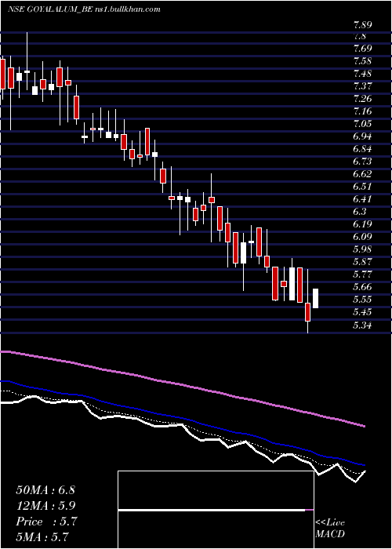Click the white MACD signal line in box
This screenshot has width=392, height=549.
click(x=212, y=510)
